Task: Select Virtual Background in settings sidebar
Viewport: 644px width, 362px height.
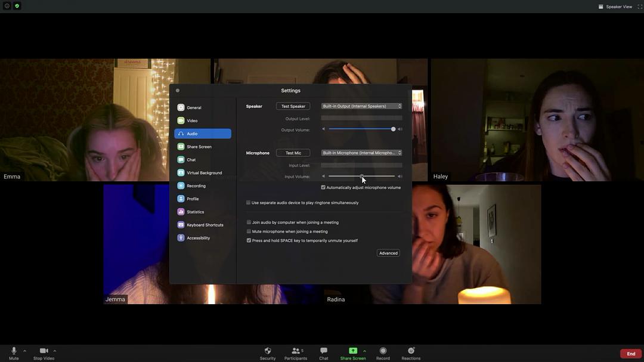Action: click(x=203, y=173)
